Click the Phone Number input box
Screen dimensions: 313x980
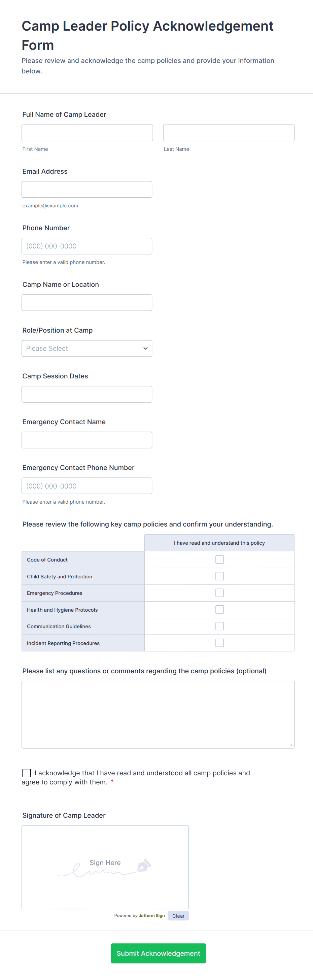tap(87, 246)
